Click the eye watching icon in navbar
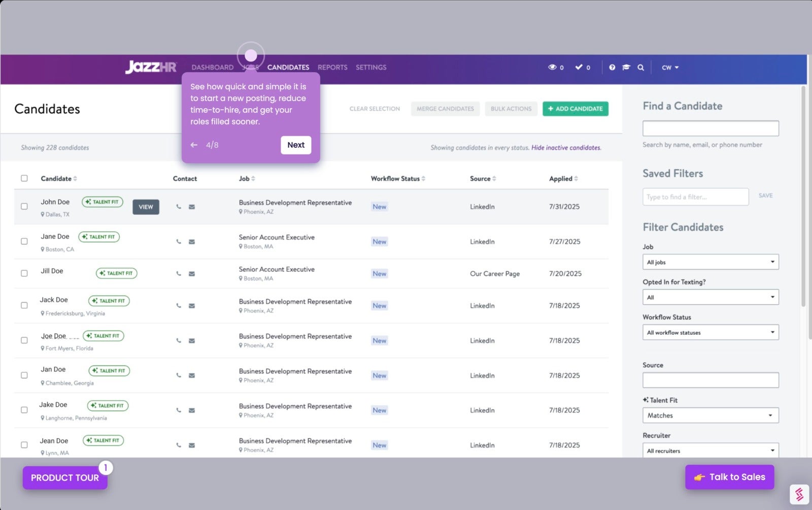The height and width of the screenshot is (510, 812). pyautogui.click(x=553, y=67)
